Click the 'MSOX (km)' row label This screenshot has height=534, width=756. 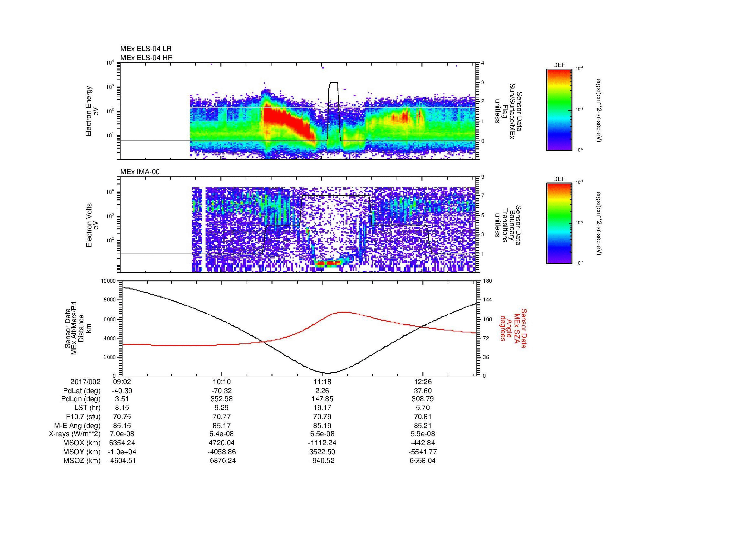(82, 443)
